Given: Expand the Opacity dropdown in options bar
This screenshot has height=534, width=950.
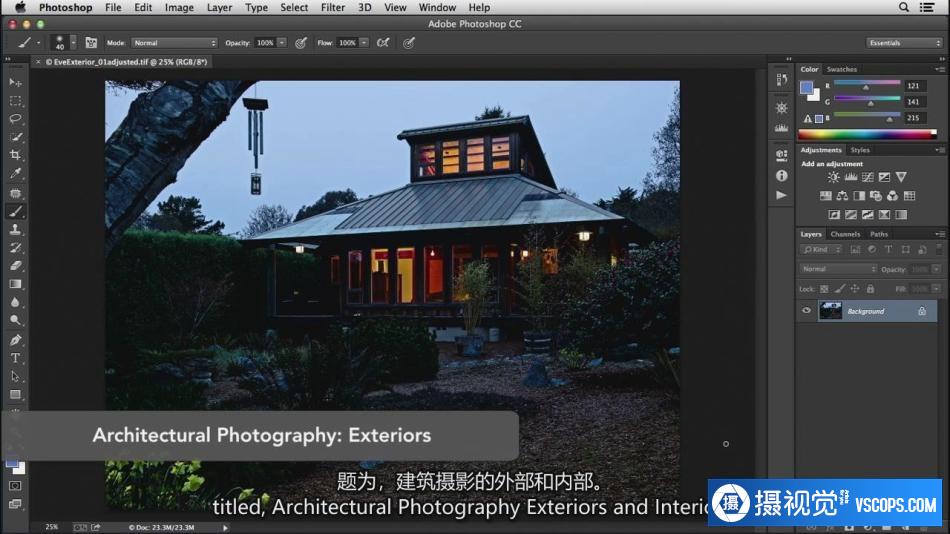Looking at the screenshot, I should point(281,43).
